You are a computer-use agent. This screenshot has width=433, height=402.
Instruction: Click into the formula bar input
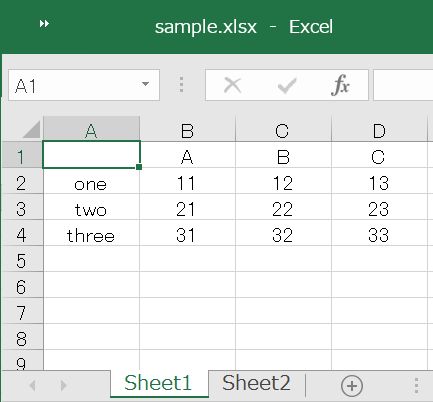pos(403,85)
